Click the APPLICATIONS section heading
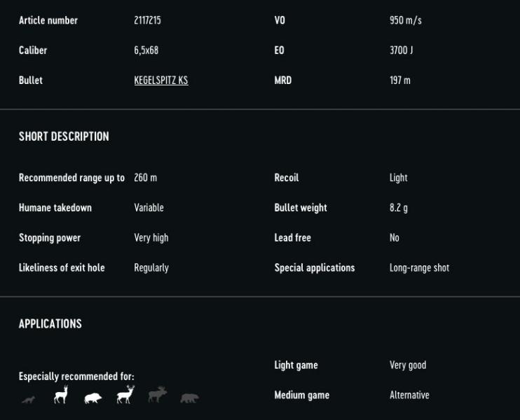The width and height of the screenshot is (520, 420). (50, 323)
